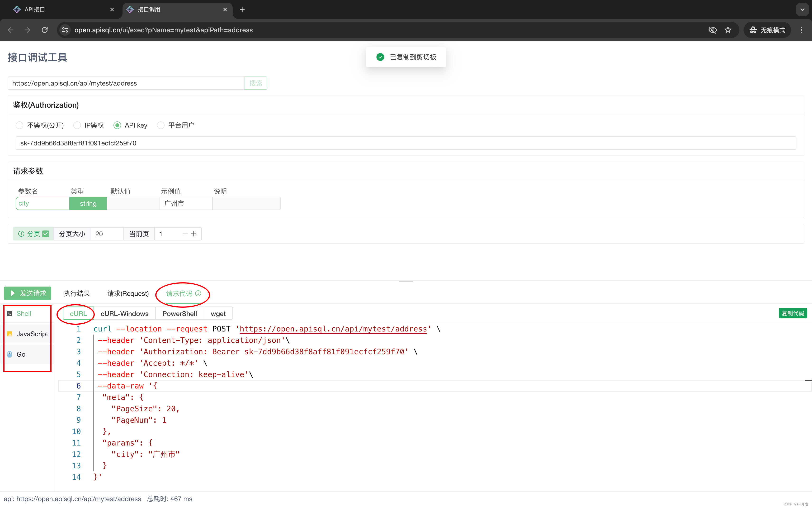Click info icon beside 请求代码 tab
812x508 pixels.
pos(198,293)
